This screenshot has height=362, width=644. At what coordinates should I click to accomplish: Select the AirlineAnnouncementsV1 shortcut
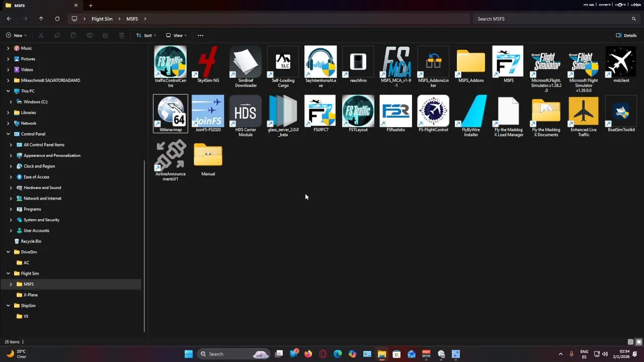click(171, 160)
